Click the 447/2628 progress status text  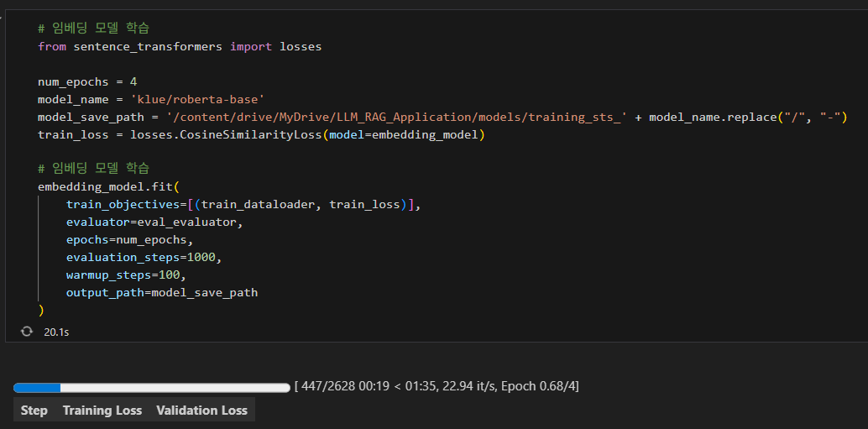pos(437,386)
